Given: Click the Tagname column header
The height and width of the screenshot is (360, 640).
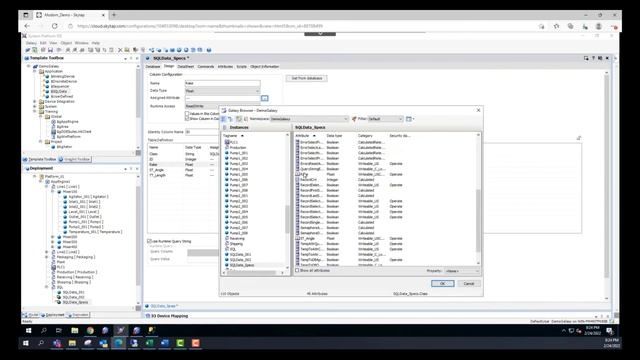Looking at the screenshot, I should [230, 136].
